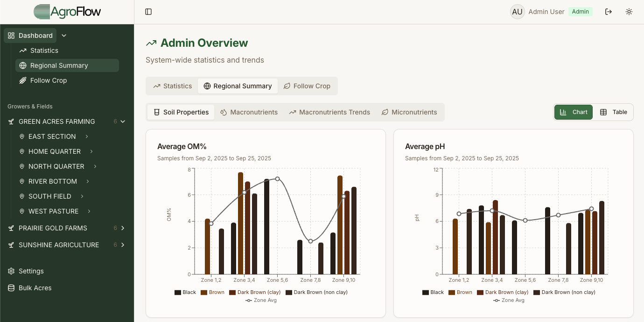Viewport: 644px width, 322px height.
Task: Toggle the sidebar panel icon
Action: [x=148, y=12]
